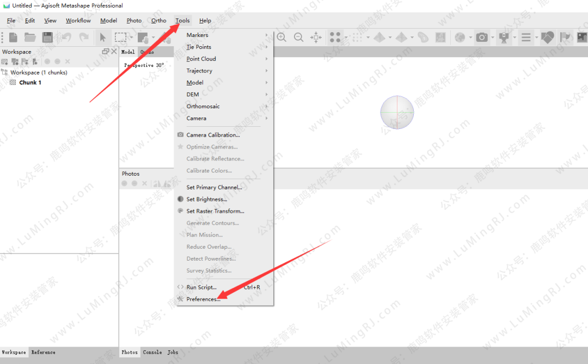Switch to the Console tab
This screenshot has width=588, height=364.
point(152,353)
